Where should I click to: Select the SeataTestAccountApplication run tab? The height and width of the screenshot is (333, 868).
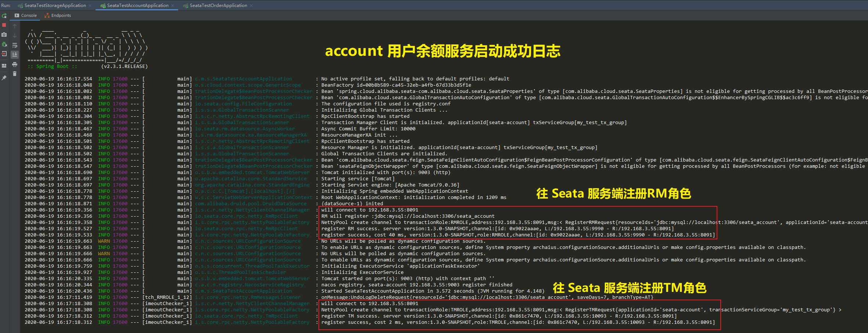tap(138, 6)
